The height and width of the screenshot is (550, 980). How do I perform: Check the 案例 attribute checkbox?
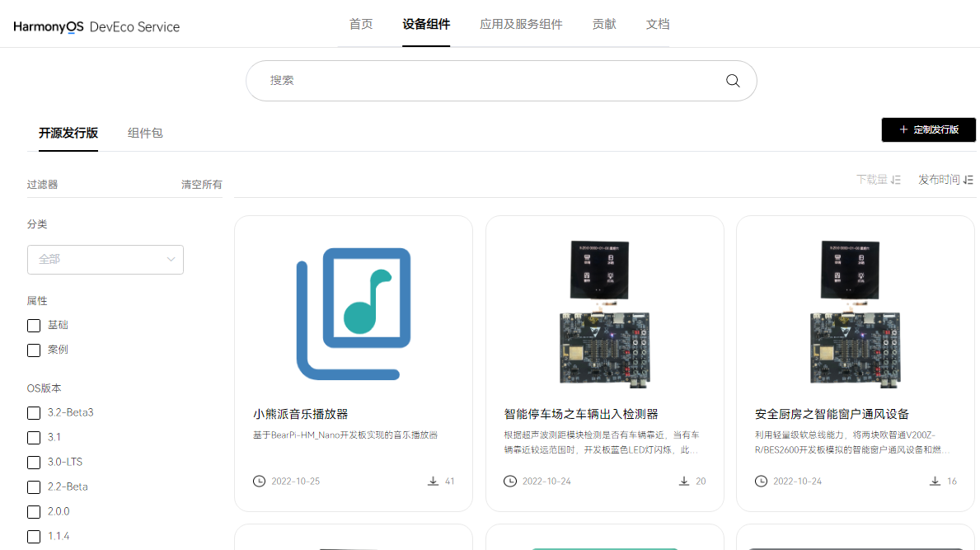coord(33,350)
